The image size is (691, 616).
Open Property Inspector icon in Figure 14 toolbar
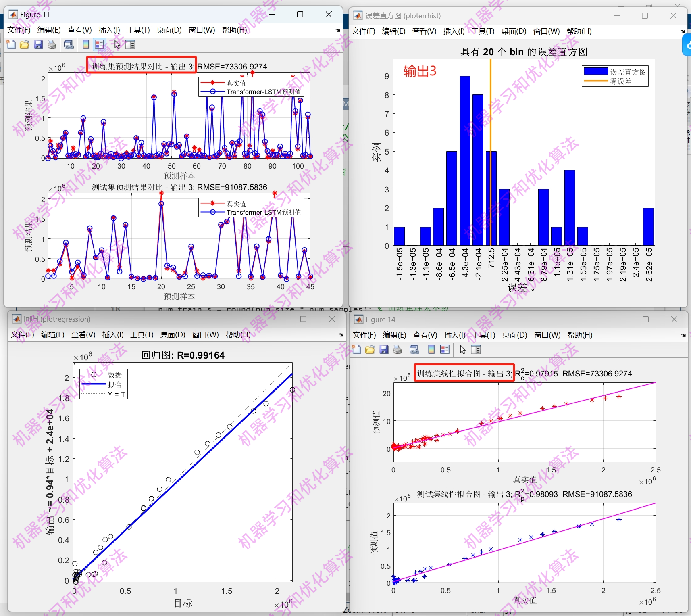(x=476, y=349)
